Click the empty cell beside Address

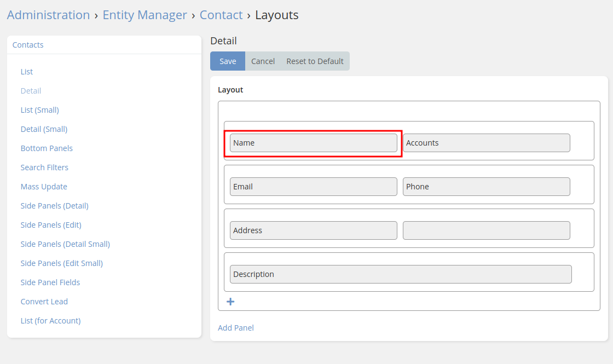(486, 230)
